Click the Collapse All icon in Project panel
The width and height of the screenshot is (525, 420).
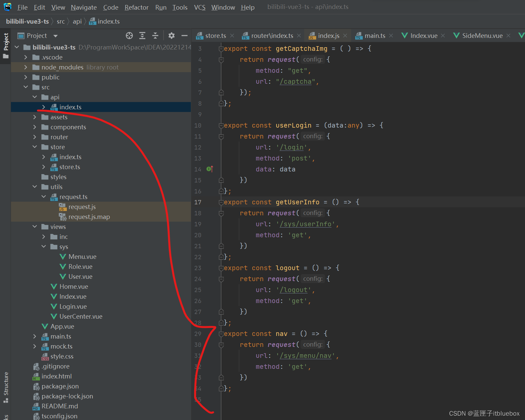click(155, 36)
